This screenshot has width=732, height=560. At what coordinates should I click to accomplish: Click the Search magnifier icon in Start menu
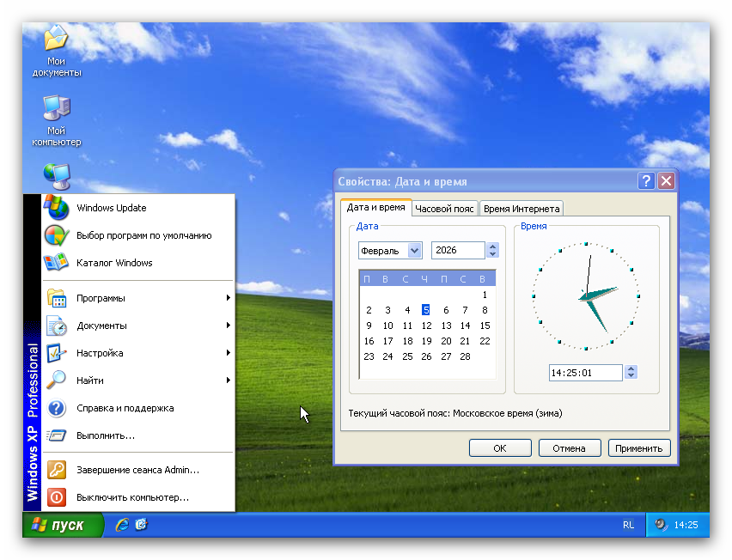click(57, 380)
